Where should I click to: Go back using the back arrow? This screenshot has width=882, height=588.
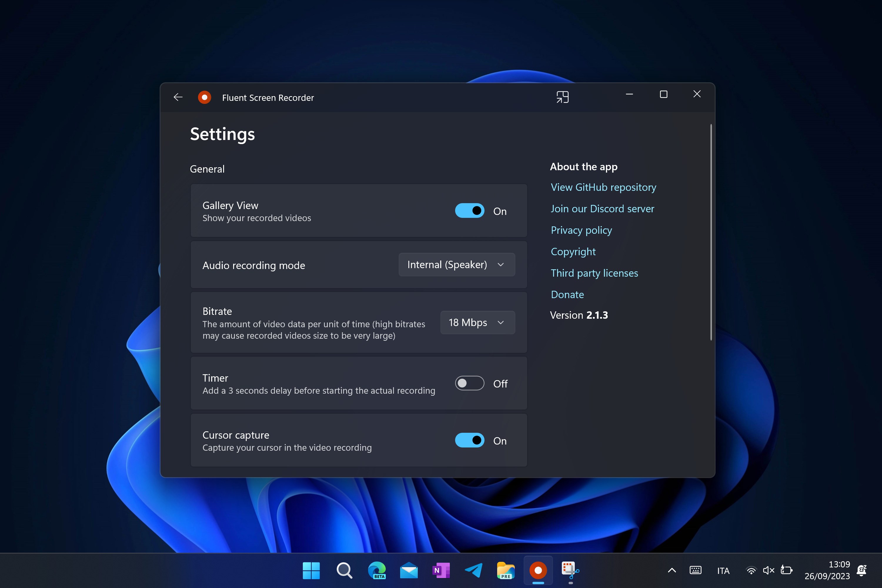(x=178, y=98)
